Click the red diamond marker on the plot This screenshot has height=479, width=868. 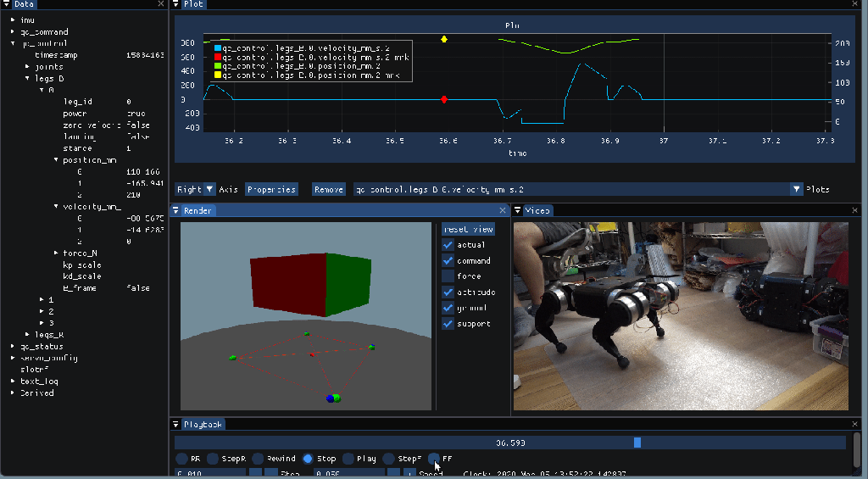tap(444, 99)
